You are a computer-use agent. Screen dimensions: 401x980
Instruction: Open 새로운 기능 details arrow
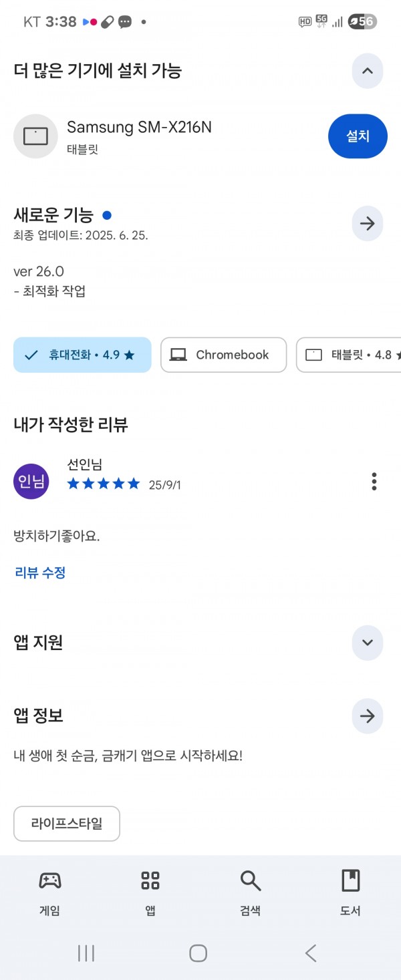[x=368, y=224]
